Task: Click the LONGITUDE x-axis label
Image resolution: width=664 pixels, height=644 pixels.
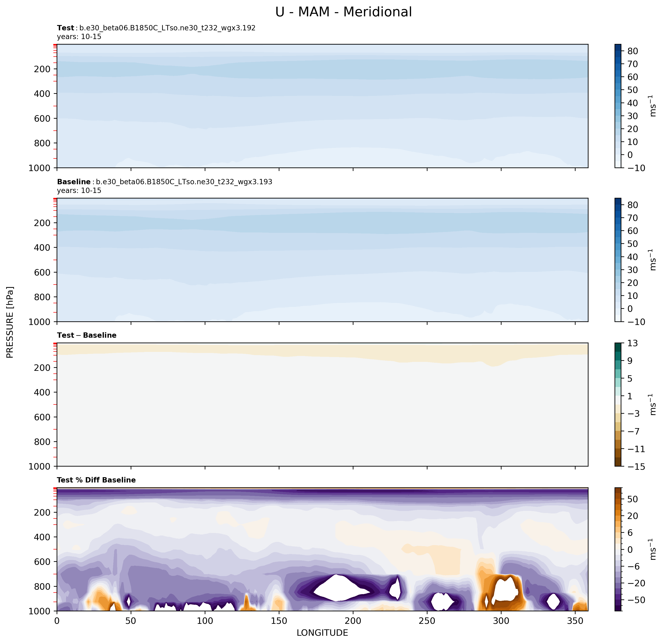Action: coord(322,633)
